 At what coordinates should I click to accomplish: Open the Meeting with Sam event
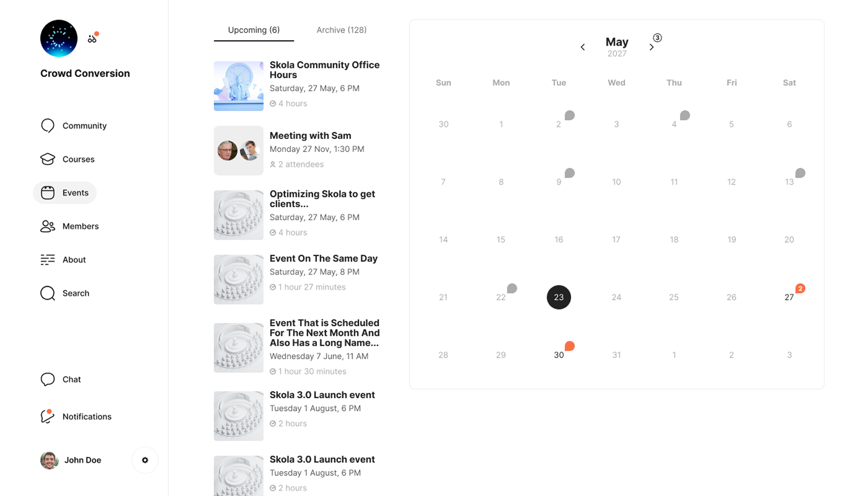pos(310,136)
